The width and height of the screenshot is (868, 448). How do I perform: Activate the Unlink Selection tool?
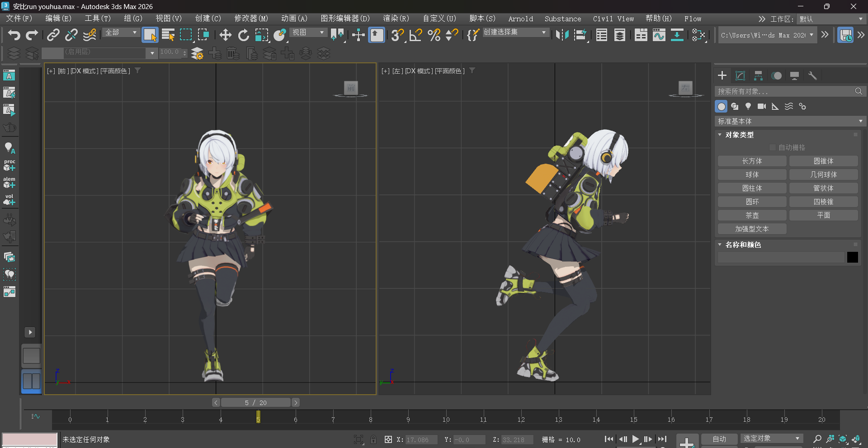coord(71,35)
